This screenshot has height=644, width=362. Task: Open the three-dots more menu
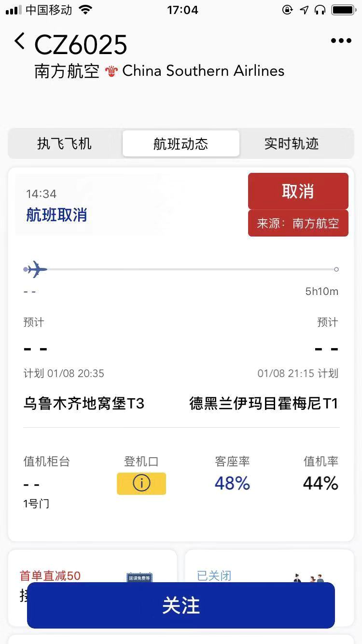point(341,41)
